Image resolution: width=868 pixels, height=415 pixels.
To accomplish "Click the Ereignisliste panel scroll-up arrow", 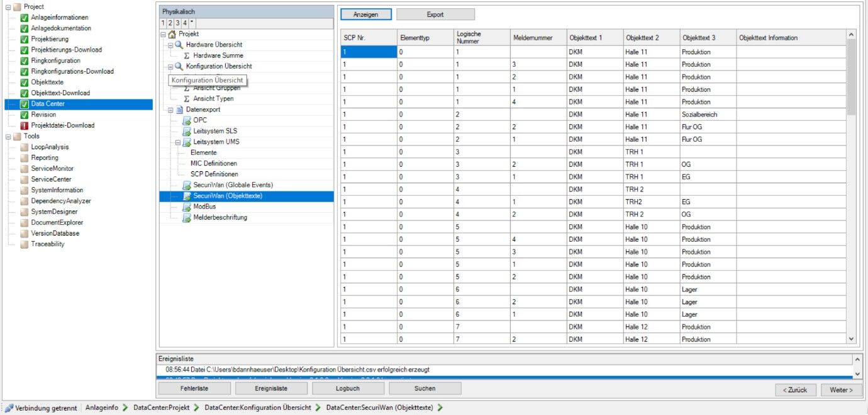I will pyautogui.click(x=857, y=359).
